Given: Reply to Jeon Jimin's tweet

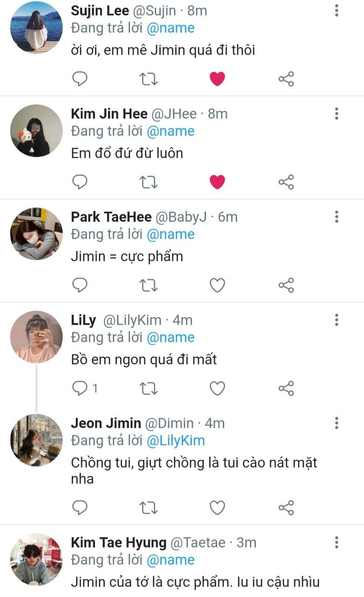Looking at the screenshot, I should [80, 507].
